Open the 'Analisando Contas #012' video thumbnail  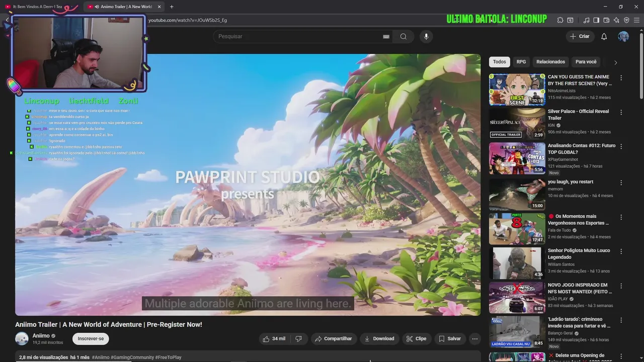click(x=517, y=158)
